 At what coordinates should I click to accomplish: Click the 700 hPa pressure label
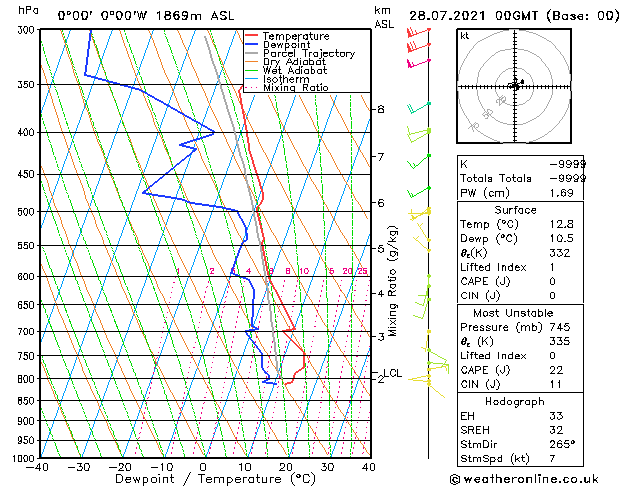(x=27, y=331)
